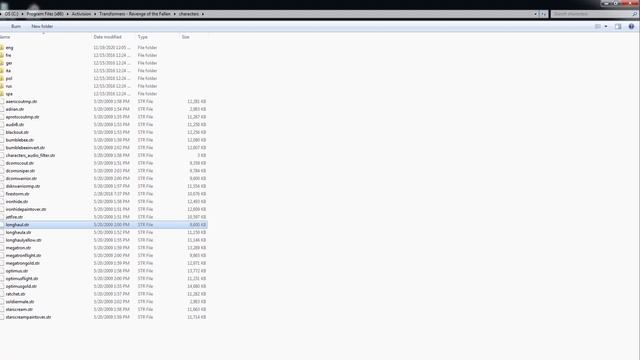The width and height of the screenshot is (640, 360).
Task: Expand arrow after Activision breadcrumb
Action: click(95, 14)
